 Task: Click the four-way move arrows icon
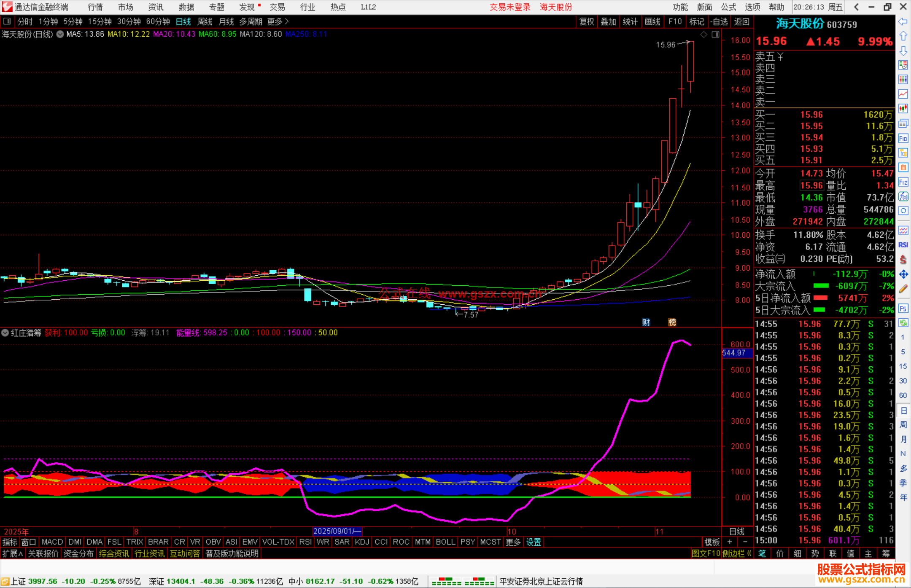coord(903,274)
